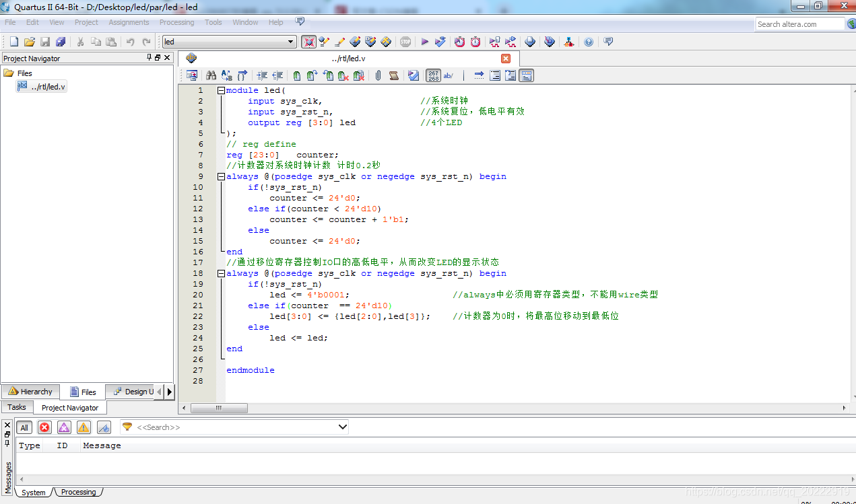Open the Processing menu
The width and height of the screenshot is (856, 504).
(x=176, y=22)
